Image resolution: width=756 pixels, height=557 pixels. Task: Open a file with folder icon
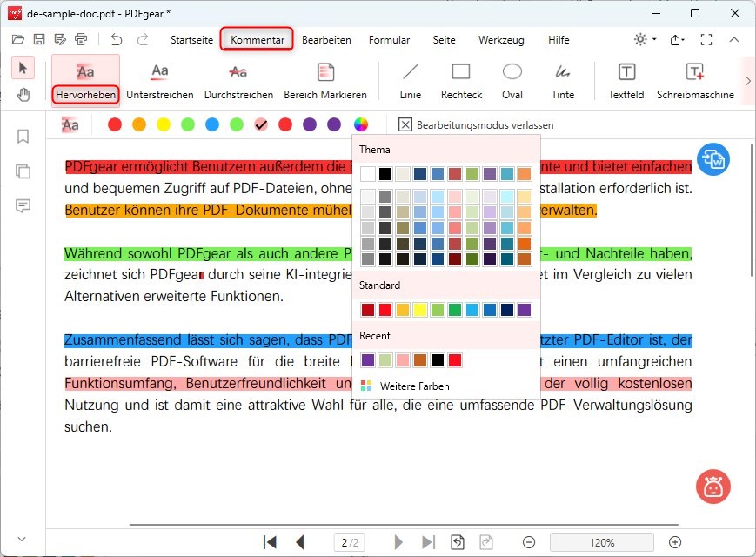click(18, 39)
